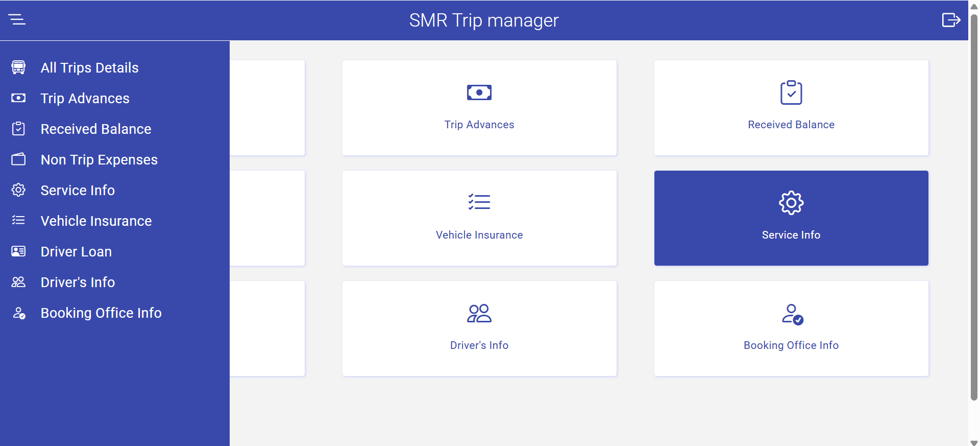Click the cash icon beside Trip Advances in sidebar
The height and width of the screenshot is (446, 980).
click(x=18, y=98)
